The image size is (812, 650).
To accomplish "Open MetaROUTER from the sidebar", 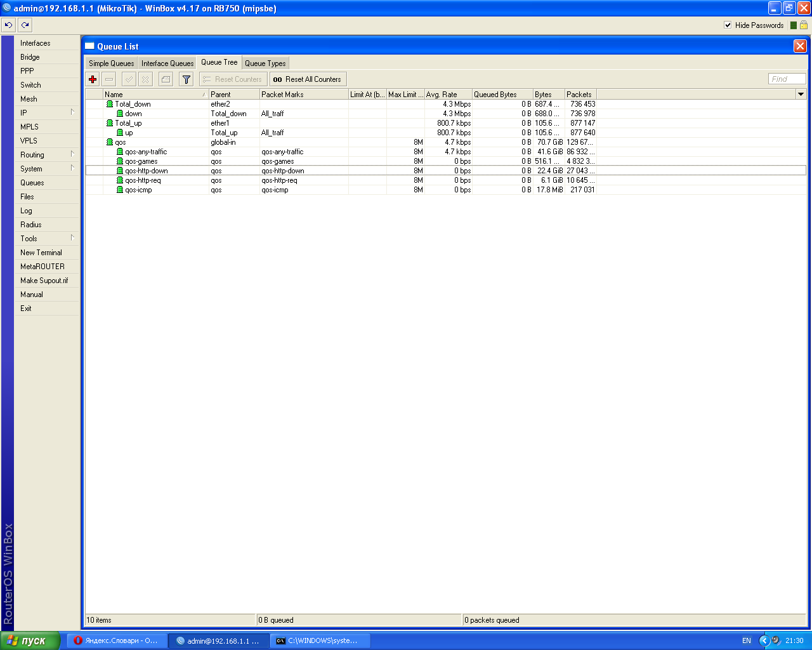I will coord(48,267).
